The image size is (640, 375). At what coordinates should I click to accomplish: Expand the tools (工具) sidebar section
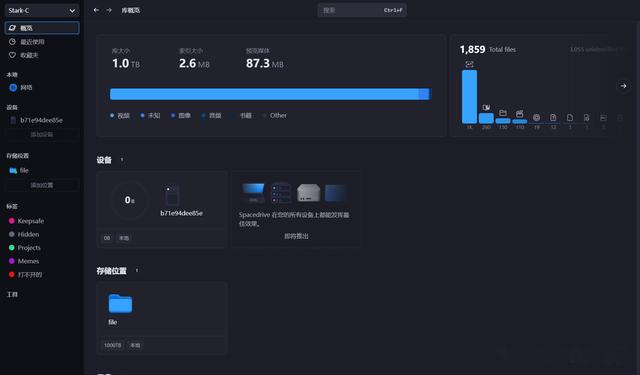(12, 294)
